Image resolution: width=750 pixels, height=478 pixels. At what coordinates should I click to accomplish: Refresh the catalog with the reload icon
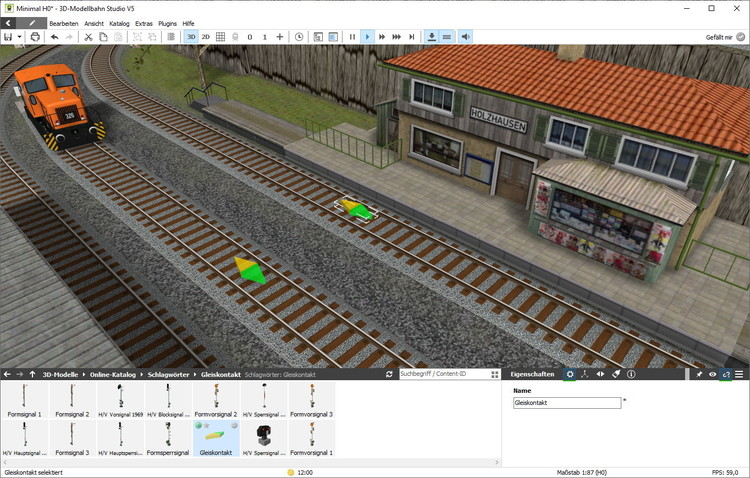[x=389, y=374]
